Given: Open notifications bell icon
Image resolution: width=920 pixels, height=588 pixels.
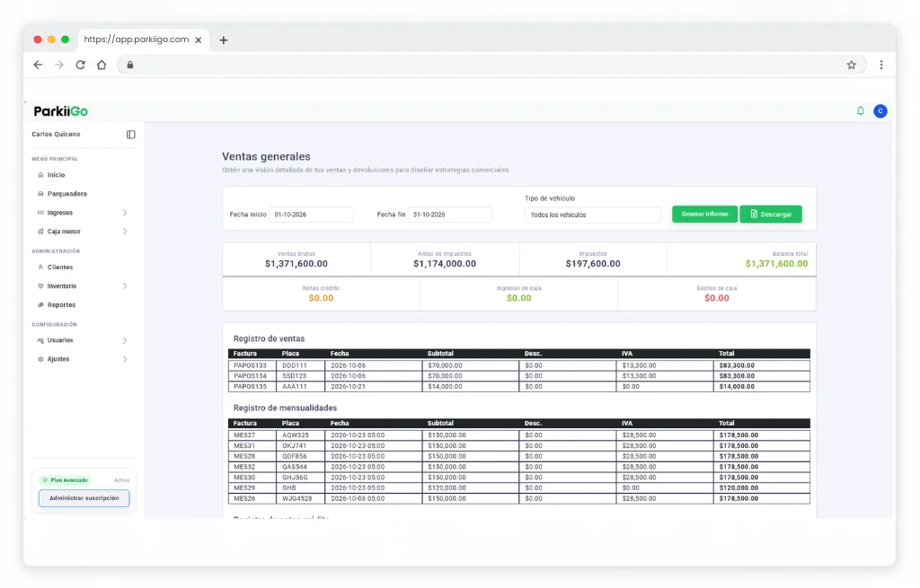Looking at the screenshot, I should coord(860,110).
